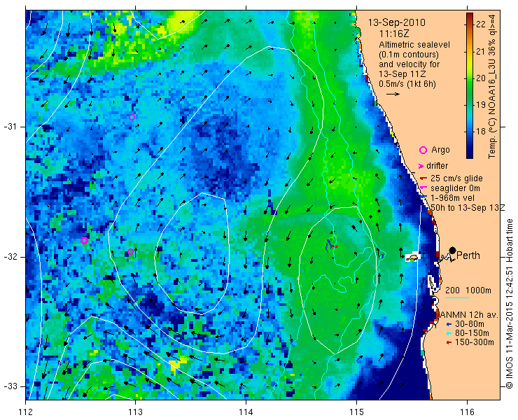Click the magenta drifter legend symbol
Image resolution: width=518 pixels, height=420 pixels.
(421, 166)
